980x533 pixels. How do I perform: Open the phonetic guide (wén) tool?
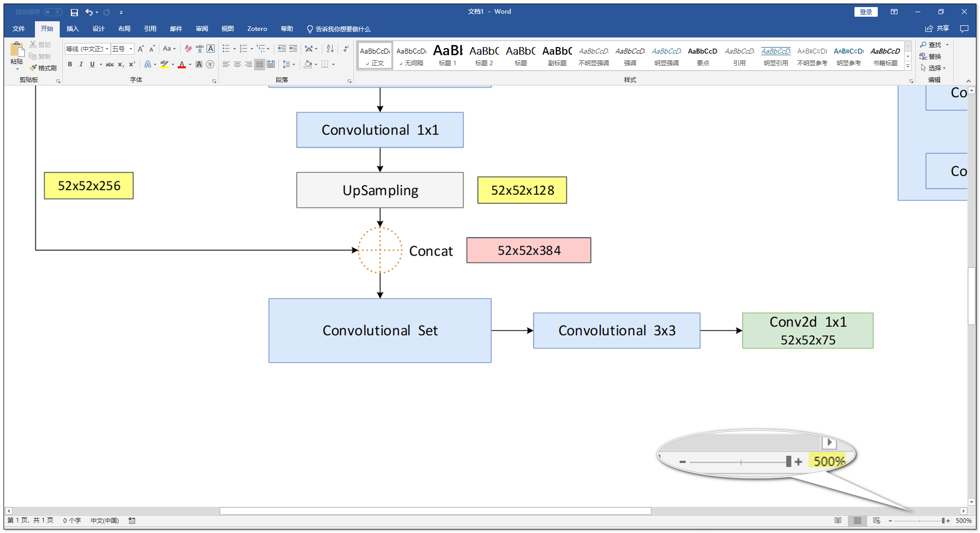click(x=199, y=49)
